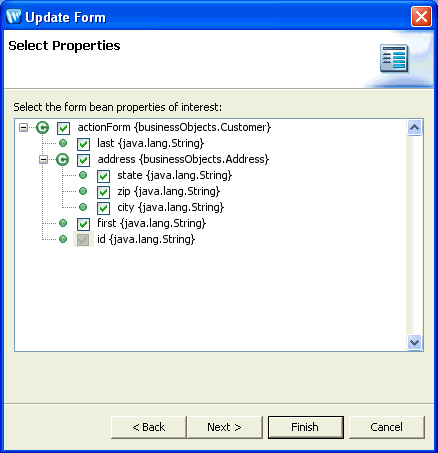Uncheck the actionForm checkbox
Viewport: 438px width, 453px height.
(63, 128)
